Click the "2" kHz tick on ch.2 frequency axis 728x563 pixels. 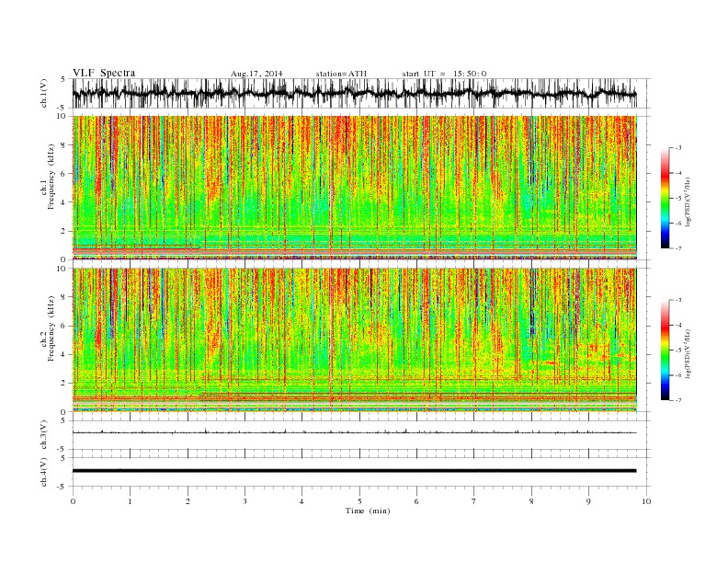(x=63, y=384)
